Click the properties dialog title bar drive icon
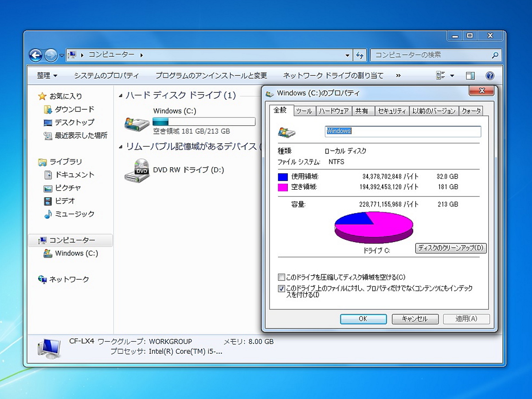532x399 pixels. click(270, 94)
